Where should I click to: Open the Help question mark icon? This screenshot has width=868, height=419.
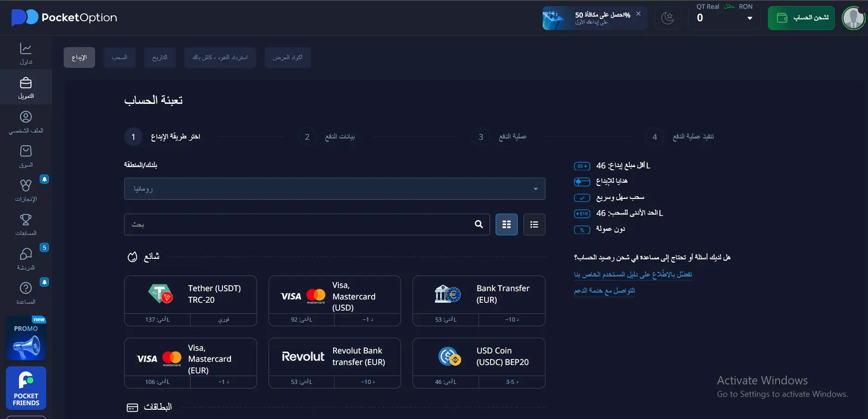(26, 288)
